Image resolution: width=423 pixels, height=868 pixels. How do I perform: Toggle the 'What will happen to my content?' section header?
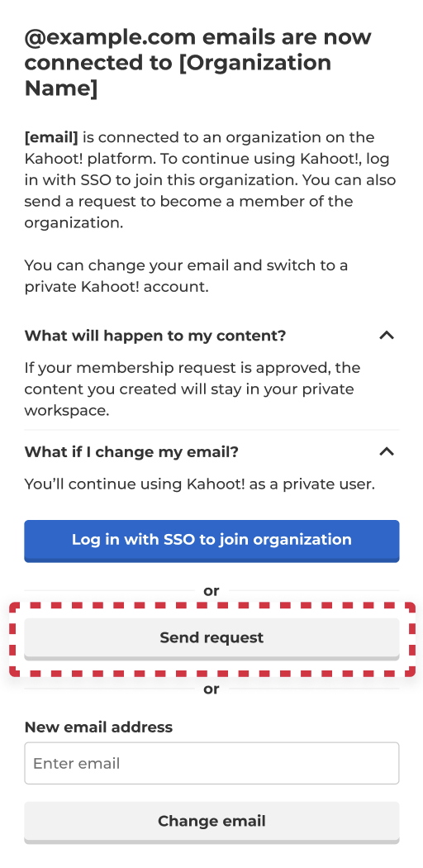pos(211,336)
